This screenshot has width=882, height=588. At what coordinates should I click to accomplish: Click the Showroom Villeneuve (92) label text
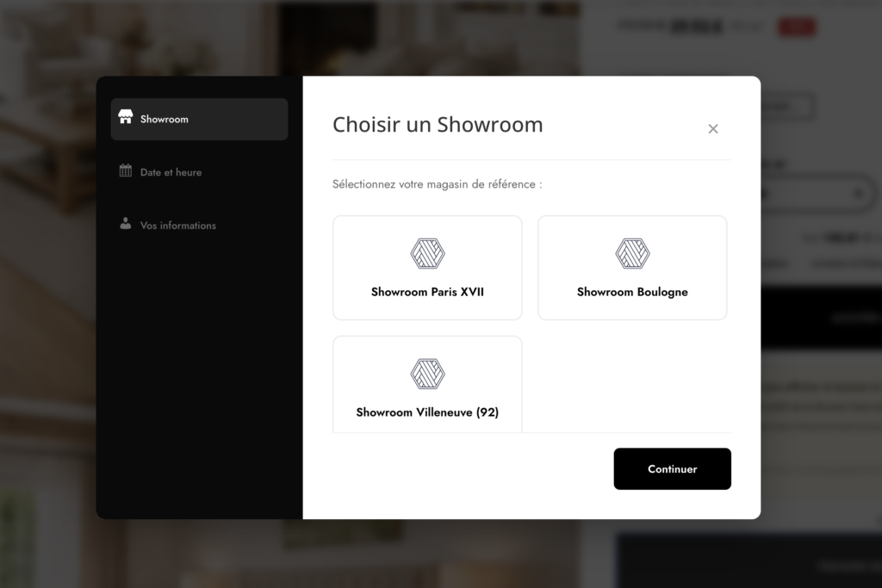pos(427,412)
